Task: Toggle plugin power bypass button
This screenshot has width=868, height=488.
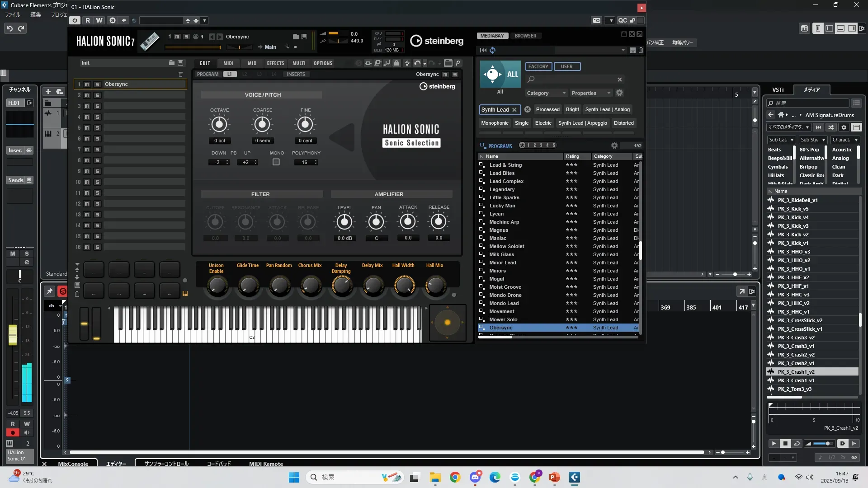Action: tap(75, 20)
